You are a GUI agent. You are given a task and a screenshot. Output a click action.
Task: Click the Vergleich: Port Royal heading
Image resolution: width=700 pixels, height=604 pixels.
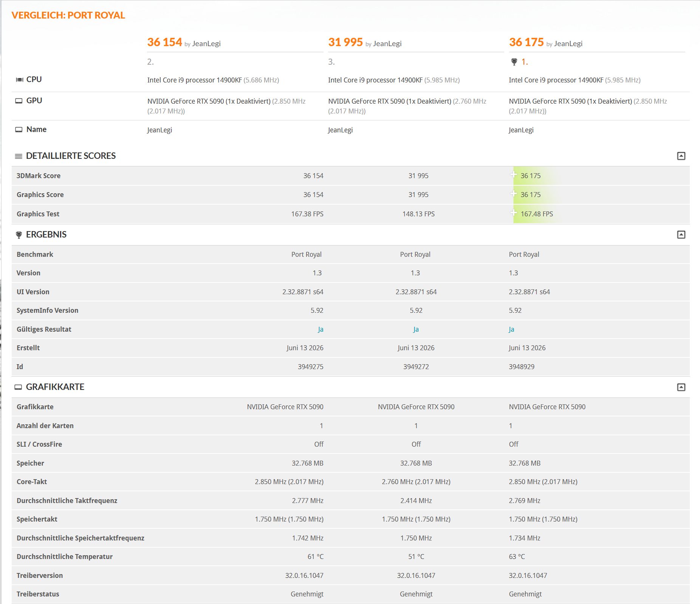(x=68, y=15)
